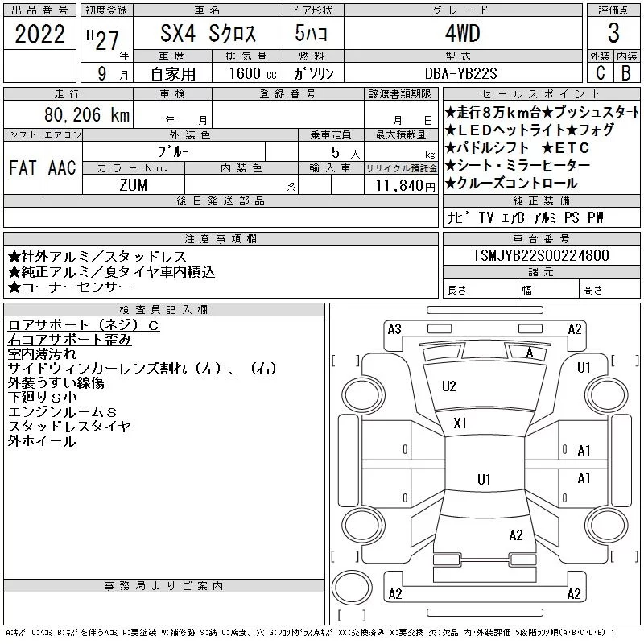Click the spare tire circle in diagram
This screenshot has height=644, width=644.
(x=352, y=588)
